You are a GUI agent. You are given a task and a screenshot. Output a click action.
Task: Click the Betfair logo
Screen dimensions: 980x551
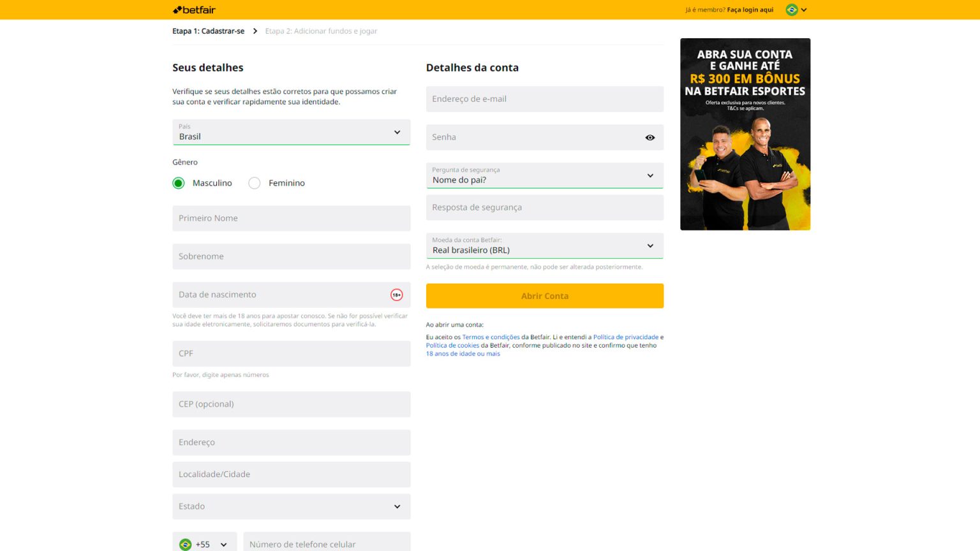pyautogui.click(x=194, y=10)
